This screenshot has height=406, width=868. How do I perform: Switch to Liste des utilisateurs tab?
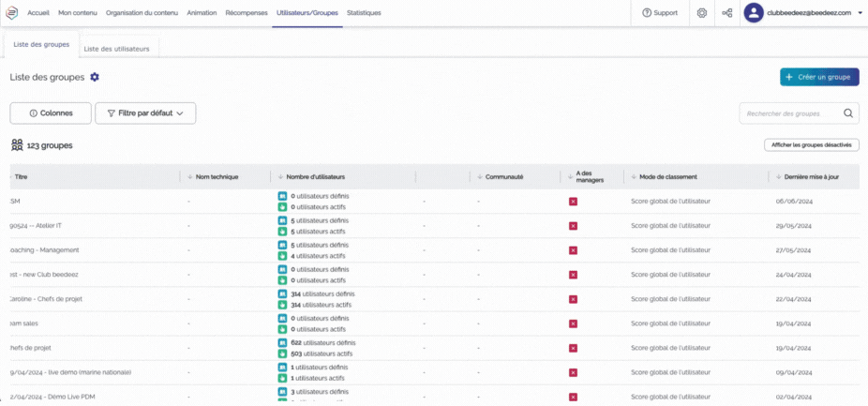point(117,48)
